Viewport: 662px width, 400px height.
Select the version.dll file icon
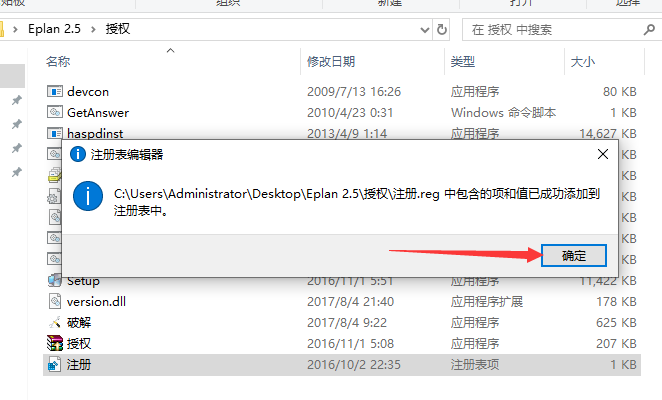(54, 301)
